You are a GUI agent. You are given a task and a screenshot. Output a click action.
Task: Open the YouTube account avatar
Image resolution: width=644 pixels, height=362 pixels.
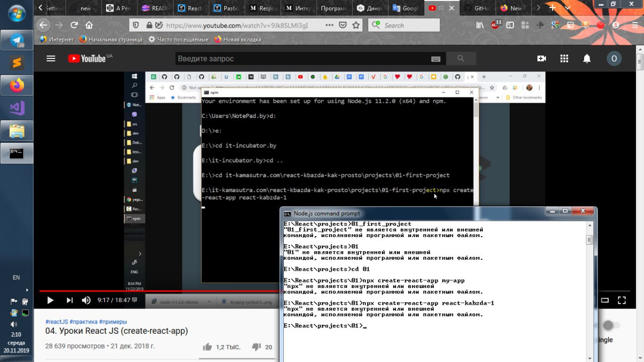[x=614, y=58]
